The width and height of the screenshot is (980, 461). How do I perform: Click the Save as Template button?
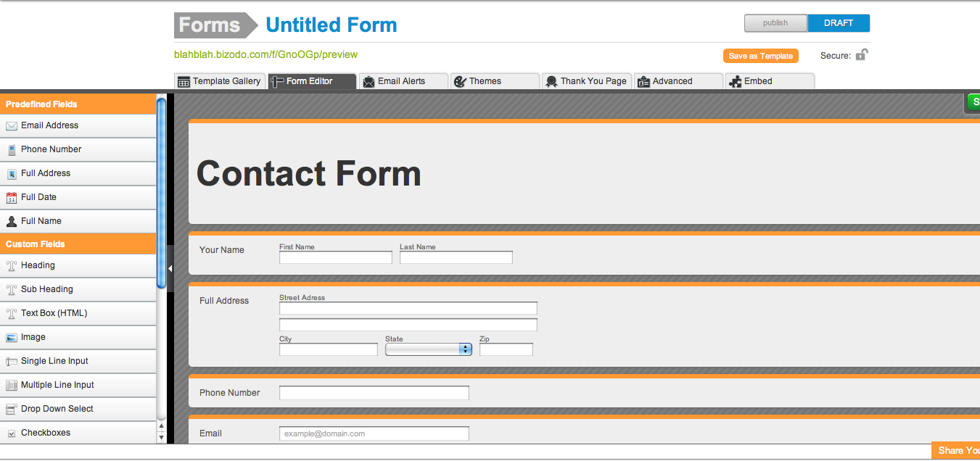[761, 56]
